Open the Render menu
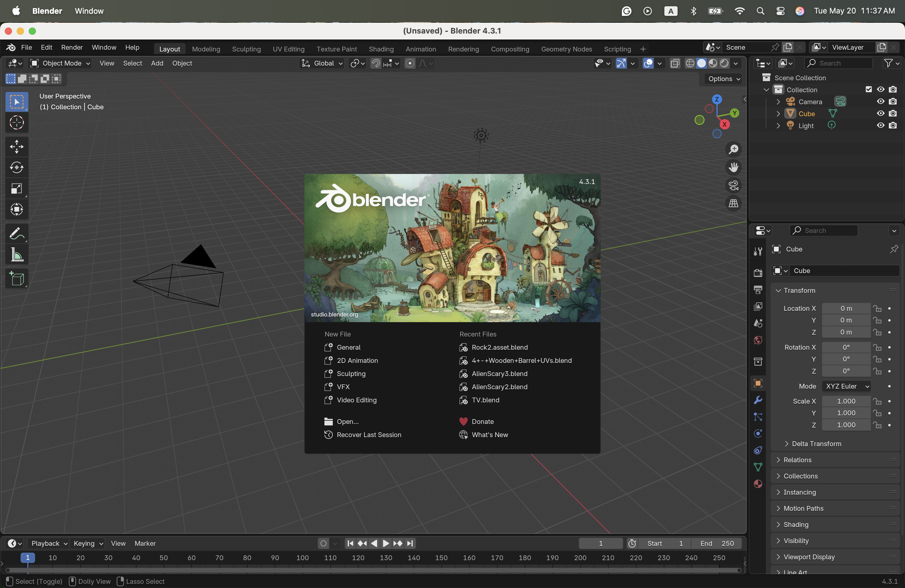Viewport: 905px width, 588px height. tap(72, 48)
